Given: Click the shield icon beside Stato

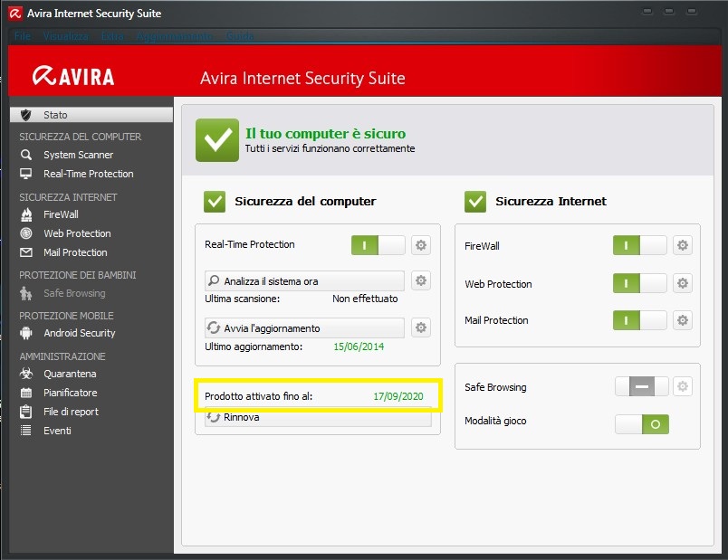Looking at the screenshot, I should (x=26, y=115).
